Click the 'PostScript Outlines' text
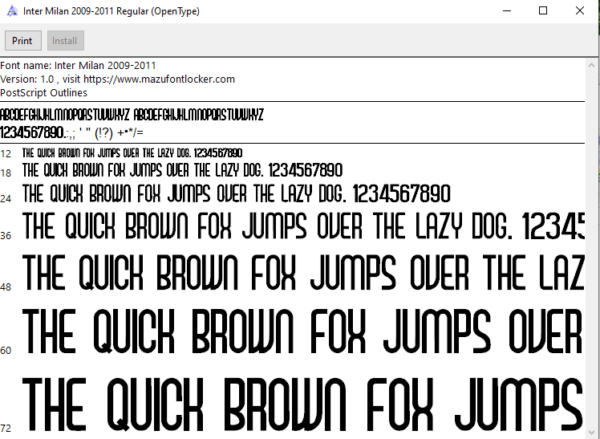The height and width of the screenshot is (439, 600). (44, 93)
